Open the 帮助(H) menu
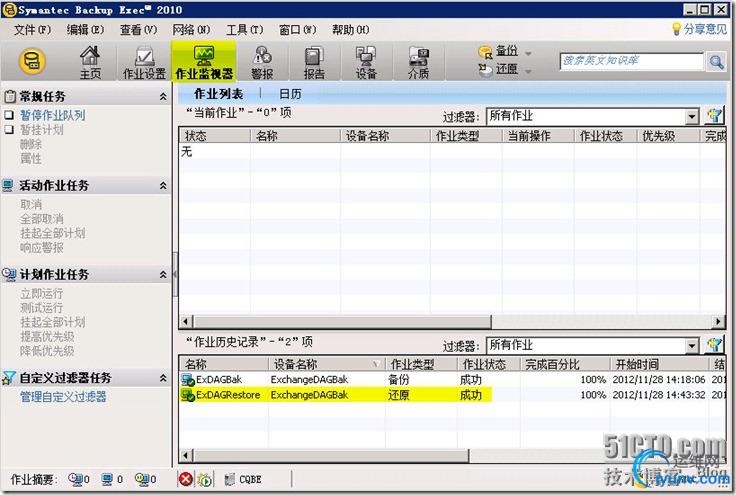The image size is (736, 495). tap(351, 30)
